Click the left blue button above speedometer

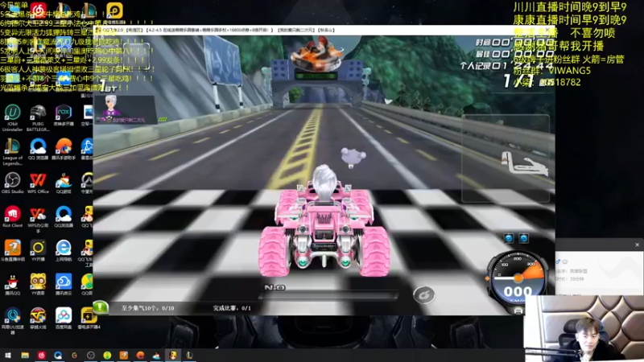tap(509, 238)
